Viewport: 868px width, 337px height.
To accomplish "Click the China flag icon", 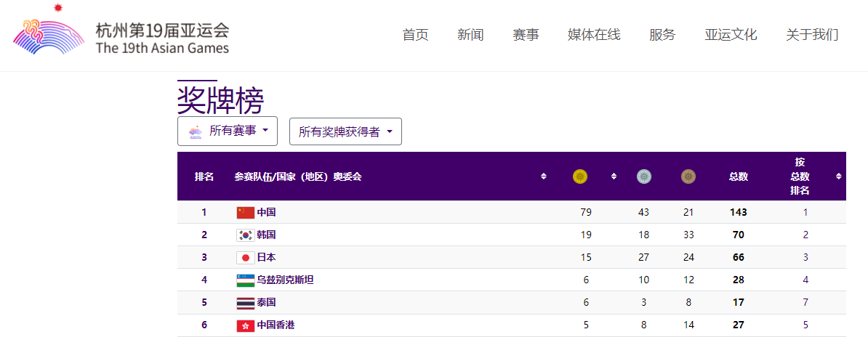I will tap(246, 213).
